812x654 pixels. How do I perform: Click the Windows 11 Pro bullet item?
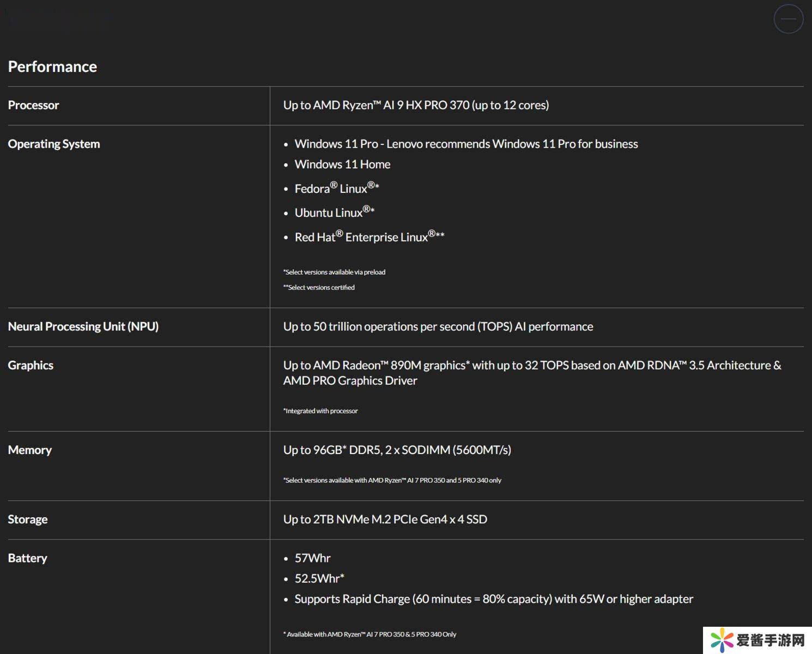point(466,144)
